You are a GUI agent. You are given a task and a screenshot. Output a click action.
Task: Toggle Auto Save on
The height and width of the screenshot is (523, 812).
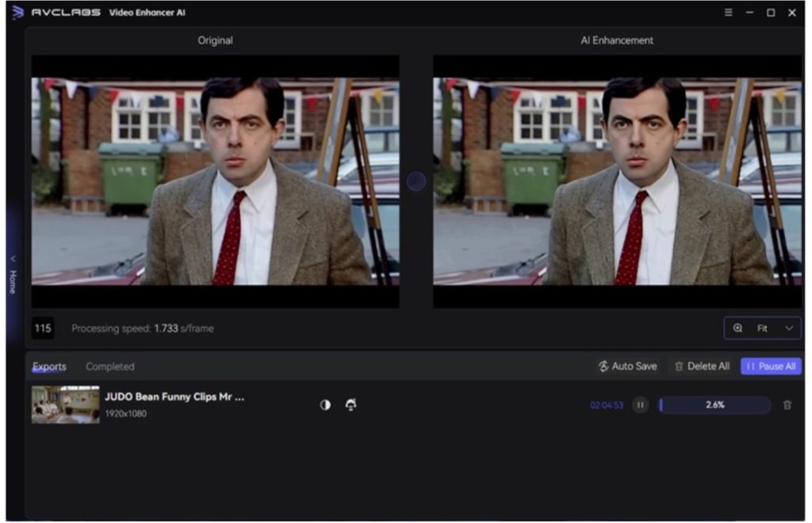(629, 366)
